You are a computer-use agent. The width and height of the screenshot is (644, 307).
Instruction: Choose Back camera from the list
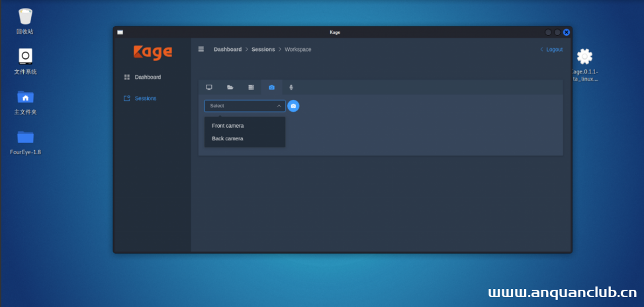point(227,138)
